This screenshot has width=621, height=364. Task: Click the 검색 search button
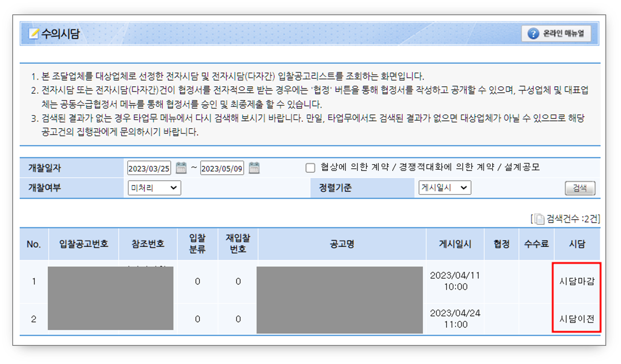580,188
